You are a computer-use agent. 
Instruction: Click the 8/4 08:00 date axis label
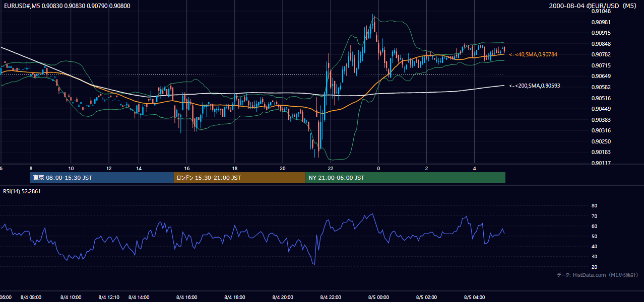coord(31,297)
